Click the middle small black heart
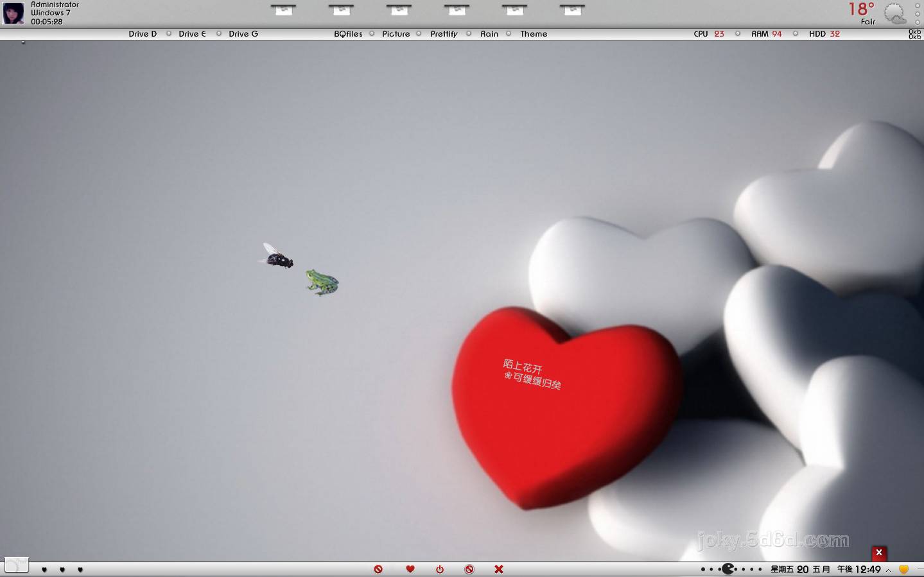The height and width of the screenshot is (577, 924). click(62, 569)
